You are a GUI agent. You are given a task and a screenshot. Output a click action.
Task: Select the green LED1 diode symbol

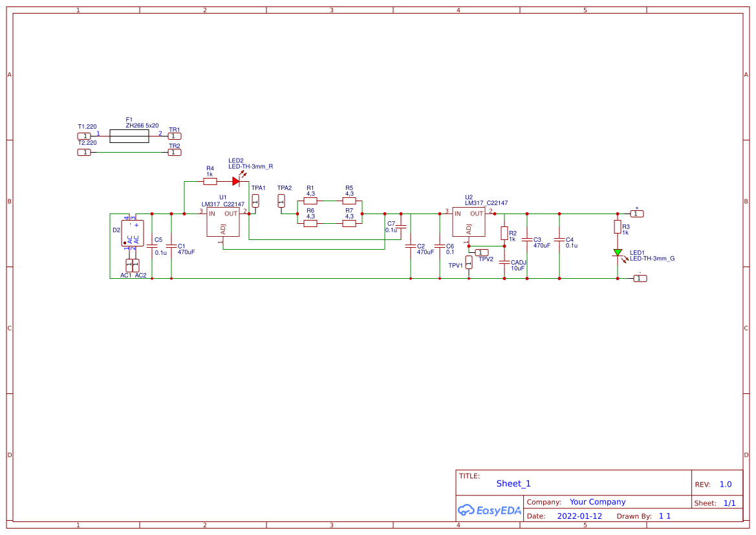coord(618,254)
